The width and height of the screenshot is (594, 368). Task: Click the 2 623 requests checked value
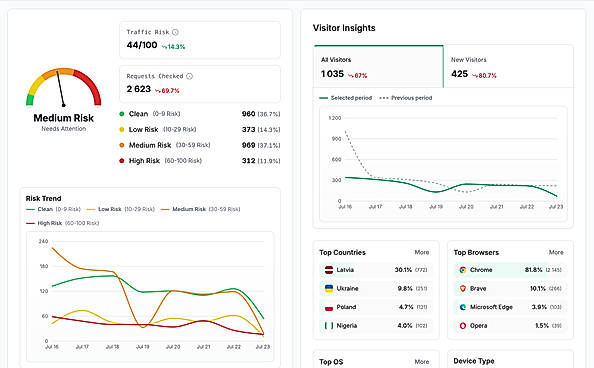[139, 89]
